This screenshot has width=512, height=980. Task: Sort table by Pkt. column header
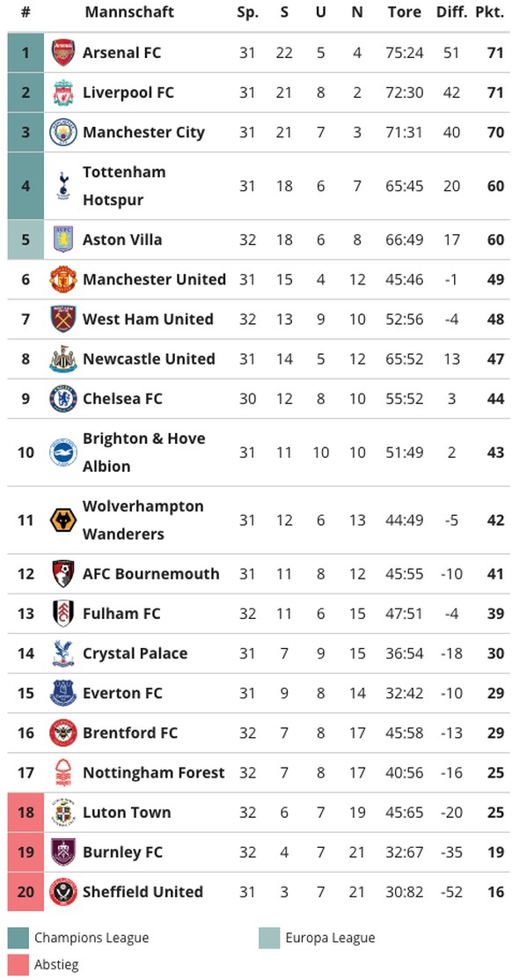click(x=489, y=11)
